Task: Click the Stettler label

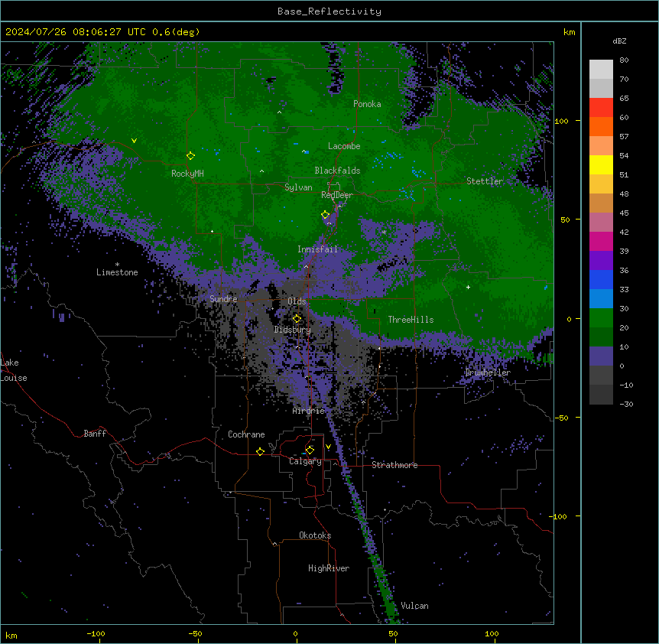Action: [485, 181]
